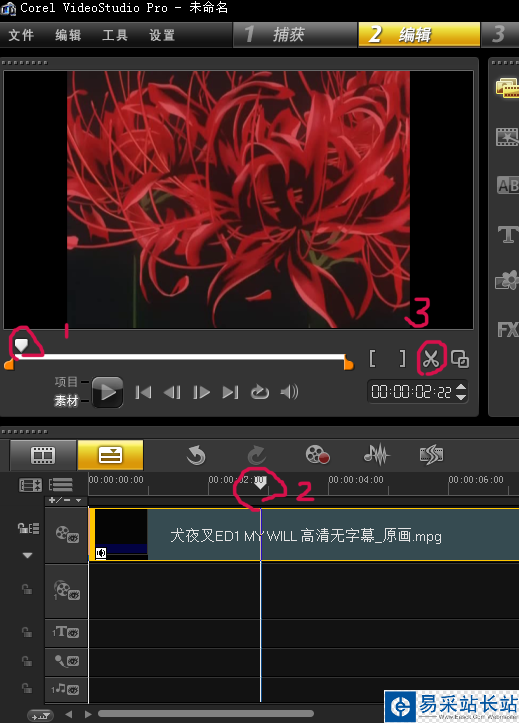The width and height of the screenshot is (519, 723).
Task: Click the preview scrubber jog slider handle
Action: click(21, 345)
